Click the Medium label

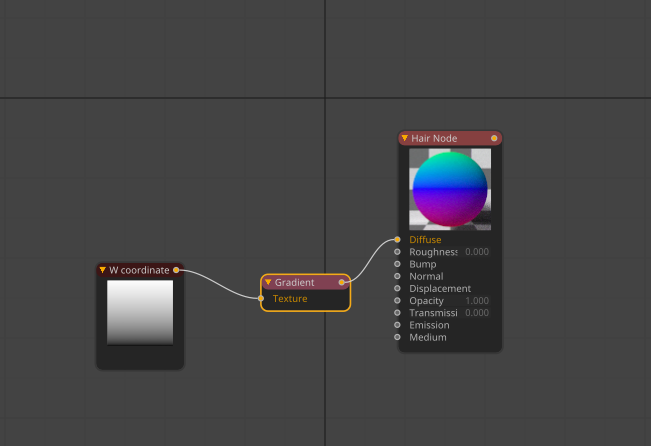coord(428,337)
